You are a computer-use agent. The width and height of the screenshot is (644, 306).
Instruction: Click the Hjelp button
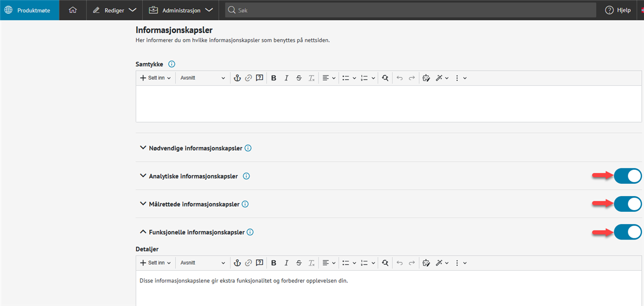click(618, 10)
